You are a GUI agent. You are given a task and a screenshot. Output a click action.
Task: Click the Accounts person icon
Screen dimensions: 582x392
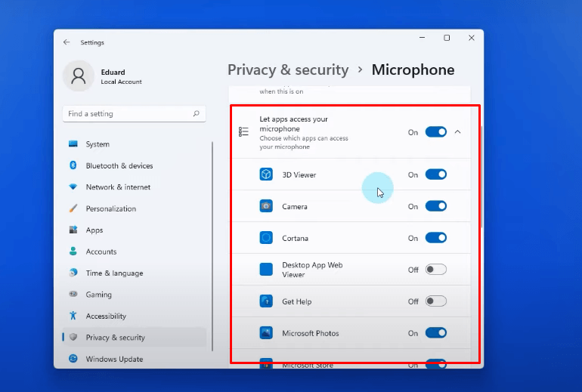(x=73, y=251)
